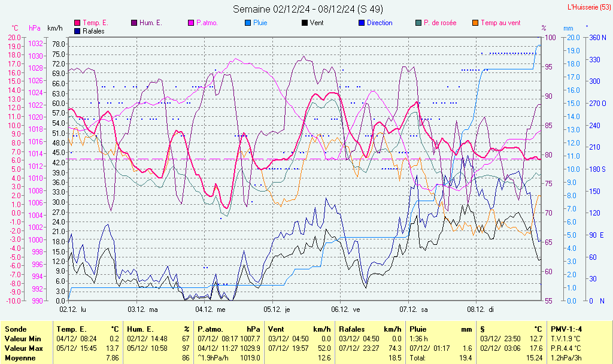Click the maximum gust value 74.3
This screenshot has width=613, height=364.
click(x=395, y=348)
